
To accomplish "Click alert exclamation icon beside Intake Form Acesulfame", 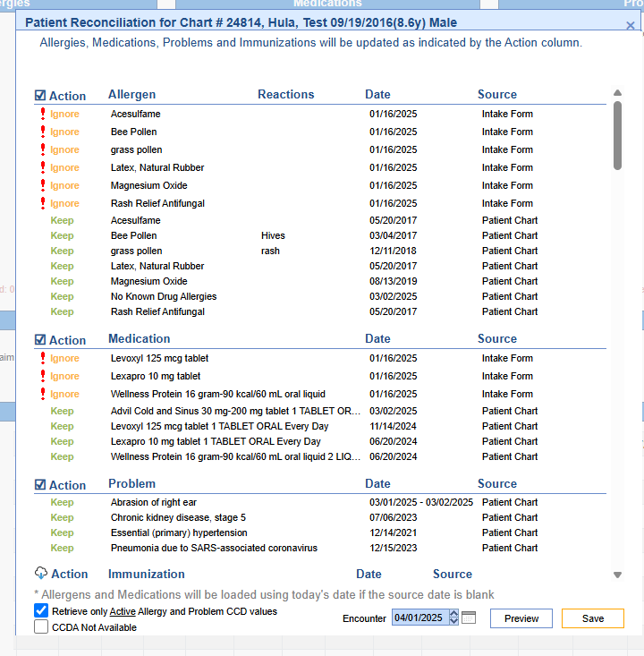I will click(43, 114).
